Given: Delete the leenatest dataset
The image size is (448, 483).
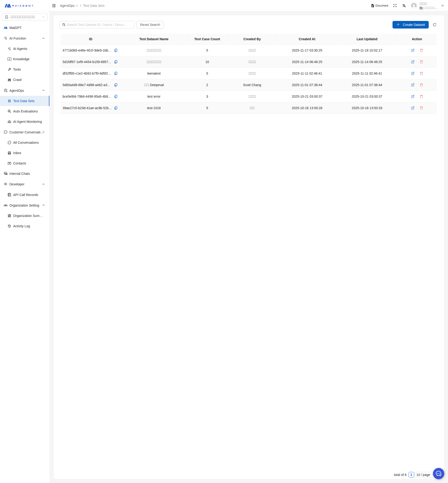Looking at the screenshot, I should (x=421, y=73).
